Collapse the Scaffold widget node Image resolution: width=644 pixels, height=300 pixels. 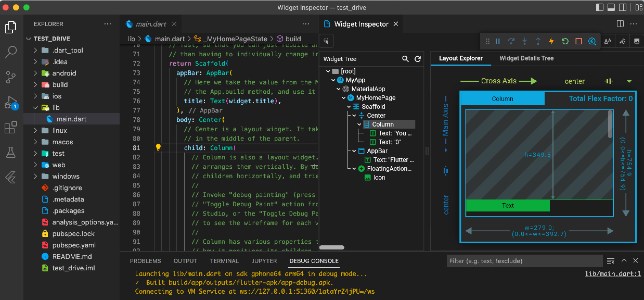click(349, 107)
